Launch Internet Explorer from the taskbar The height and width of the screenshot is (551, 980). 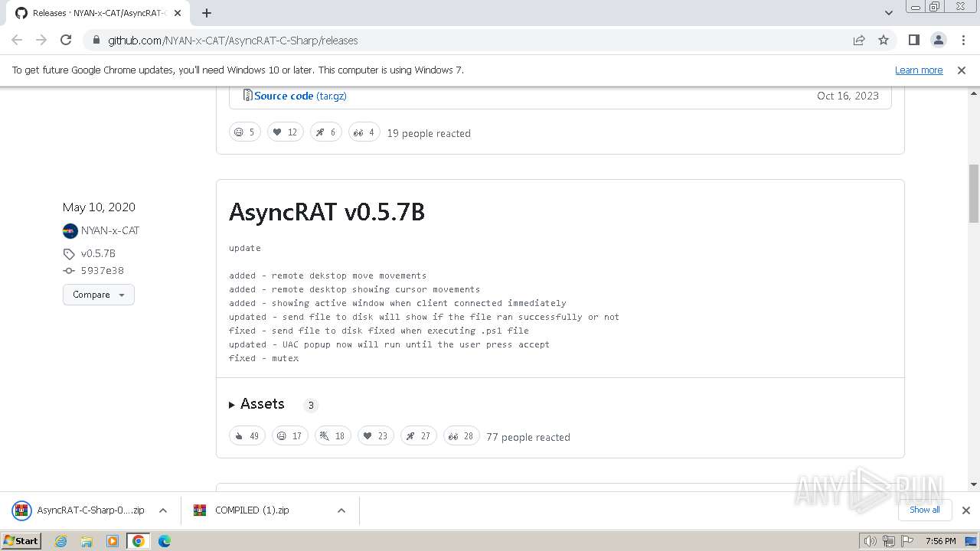(60, 541)
